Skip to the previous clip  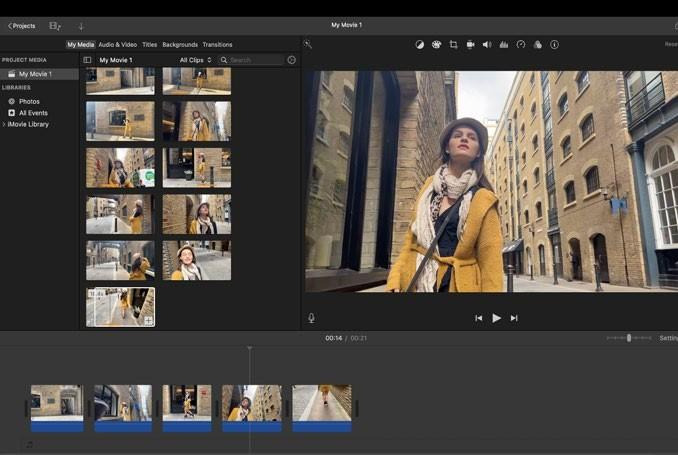pyautogui.click(x=479, y=318)
